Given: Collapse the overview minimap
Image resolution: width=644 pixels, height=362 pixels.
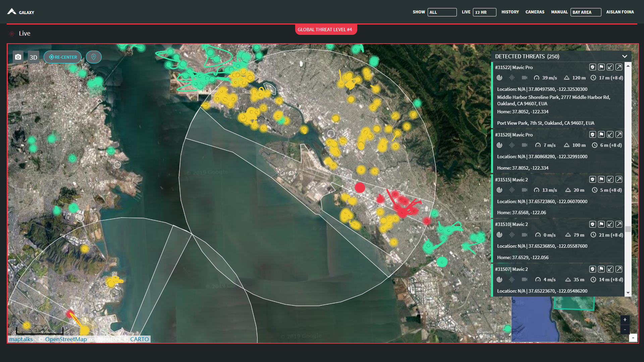Looking at the screenshot, I should [x=633, y=338].
